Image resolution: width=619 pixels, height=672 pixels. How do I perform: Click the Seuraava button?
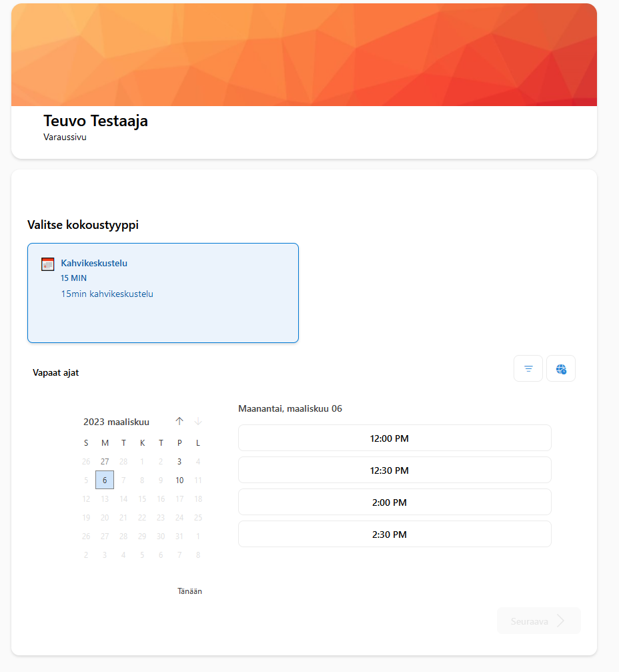(x=539, y=621)
